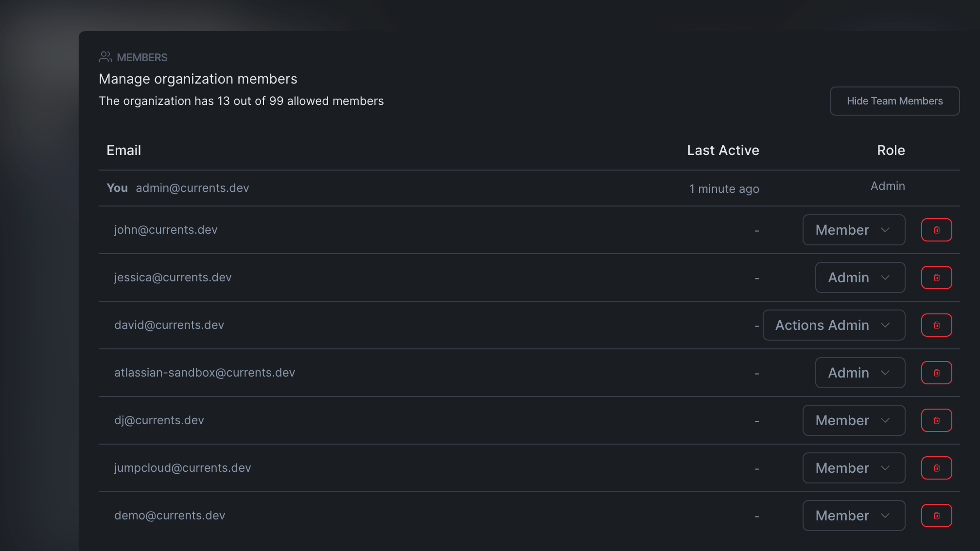
Task: Open Actions Admin dropdown for david@currents.dev
Action: (834, 325)
